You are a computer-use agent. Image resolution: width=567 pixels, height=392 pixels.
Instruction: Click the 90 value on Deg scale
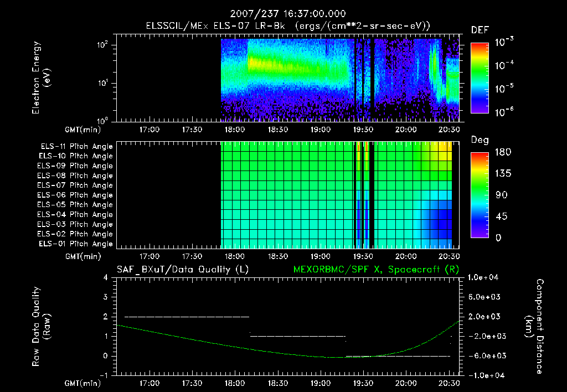tap(501, 195)
